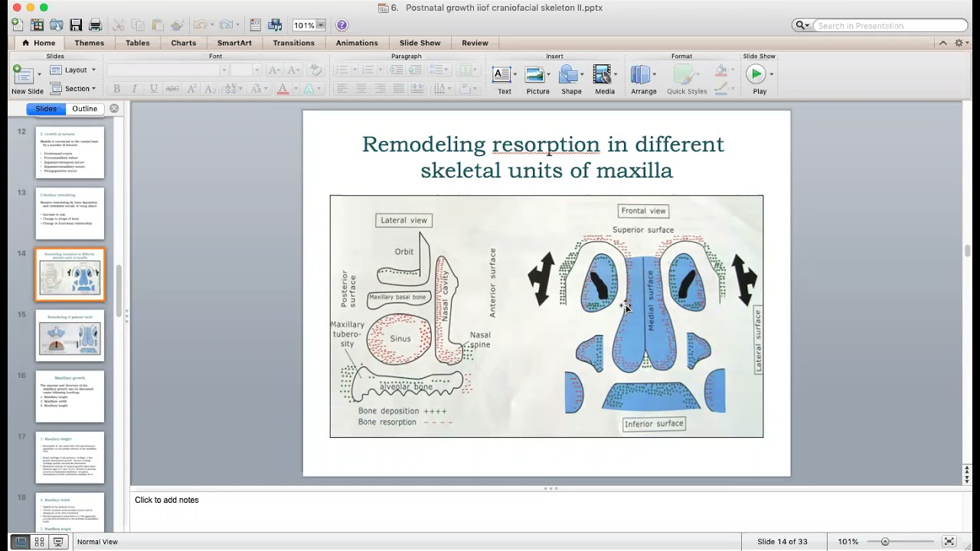Image resolution: width=980 pixels, height=551 pixels.
Task: Open the Review ribbon tab
Action: [x=475, y=43]
